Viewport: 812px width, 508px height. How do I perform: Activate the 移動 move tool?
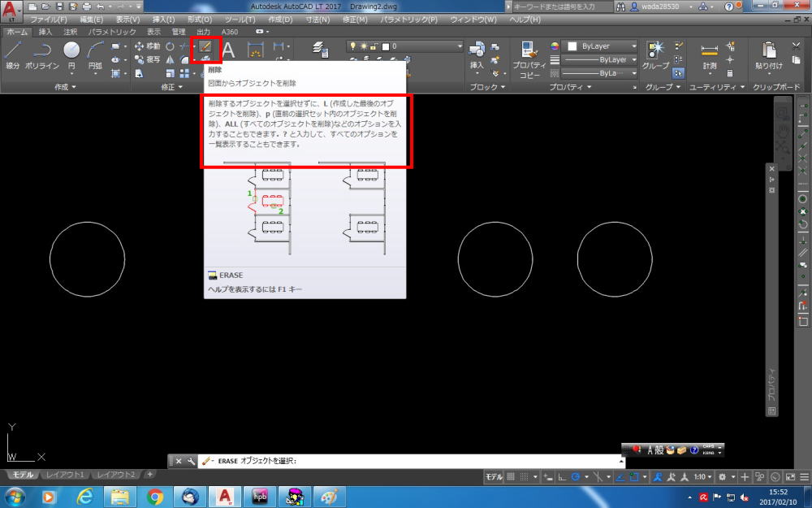(x=148, y=46)
